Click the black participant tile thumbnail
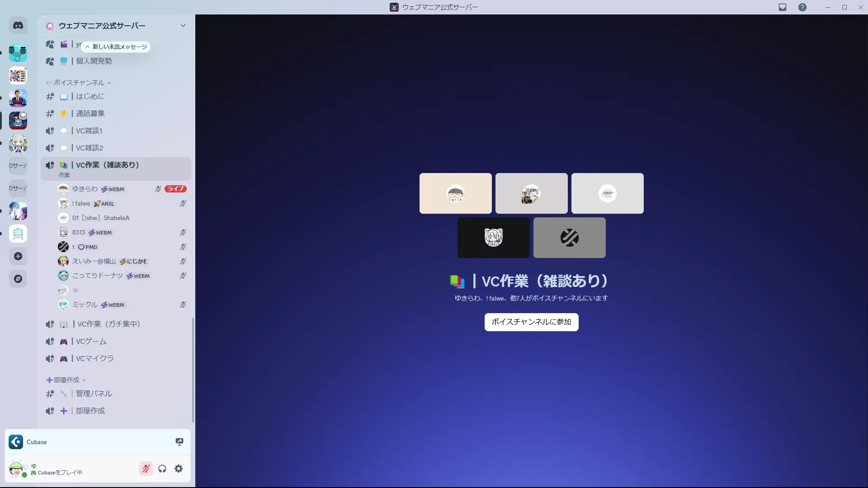This screenshot has width=868, height=488. 493,238
